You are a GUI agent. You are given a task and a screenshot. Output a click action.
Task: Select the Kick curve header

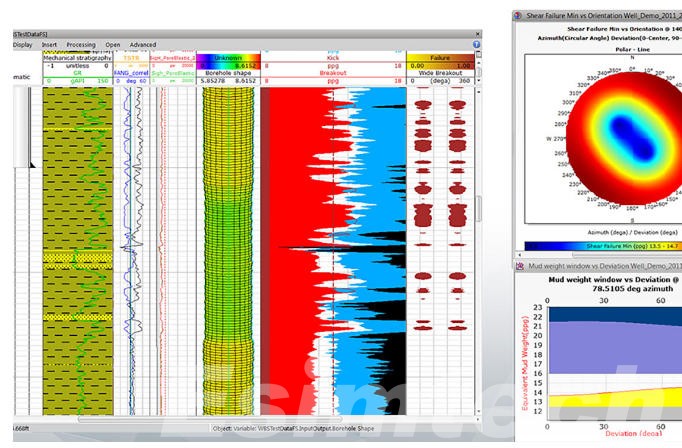pos(333,57)
